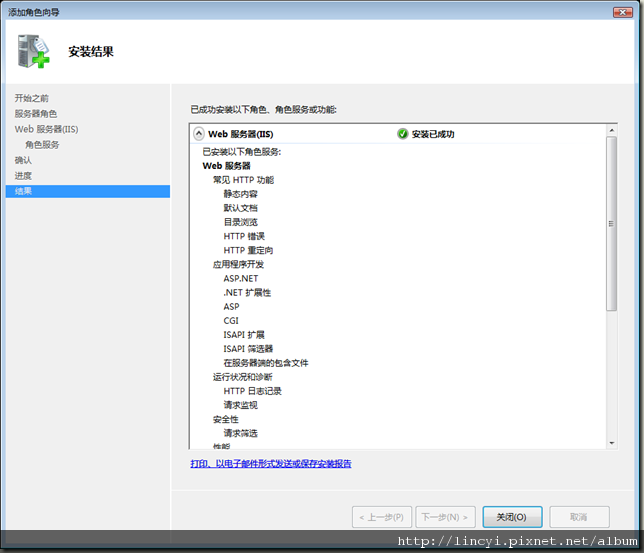This screenshot has height=553, width=644.
Task: Select 确认 step in sidebar
Action: [x=23, y=160]
